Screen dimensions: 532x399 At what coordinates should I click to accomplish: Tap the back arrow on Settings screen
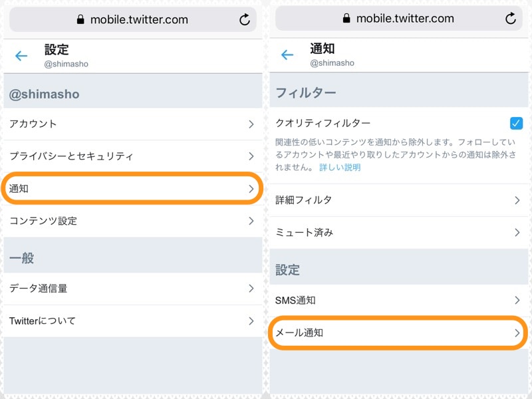(x=21, y=56)
